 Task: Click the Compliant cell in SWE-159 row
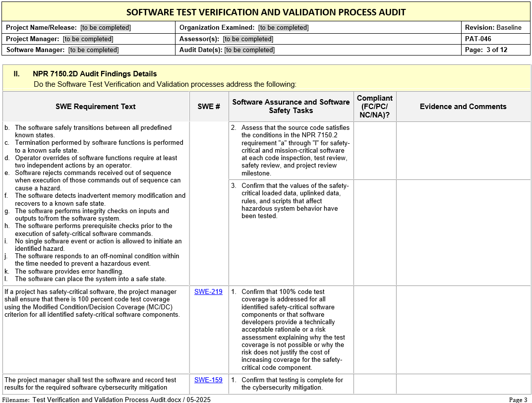click(375, 384)
